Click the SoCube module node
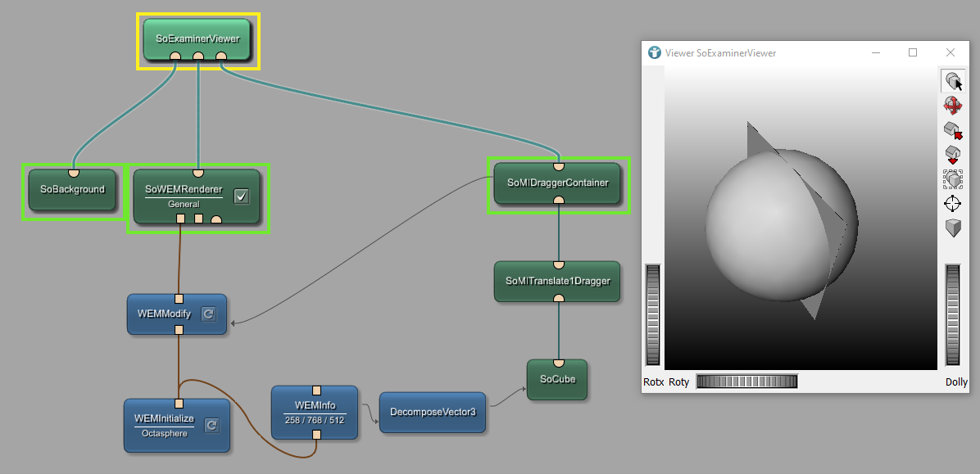The height and width of the screenshot is (474, 980). click(x=556, y=380)
